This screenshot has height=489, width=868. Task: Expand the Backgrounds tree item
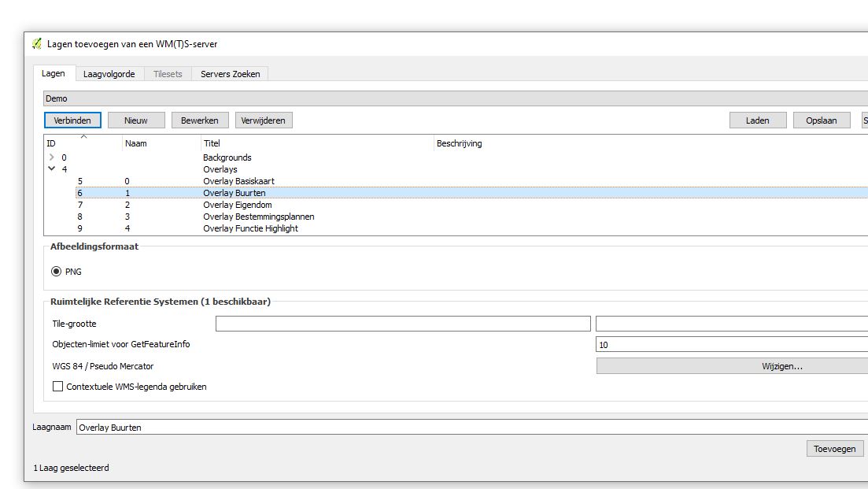click(52, 157)
